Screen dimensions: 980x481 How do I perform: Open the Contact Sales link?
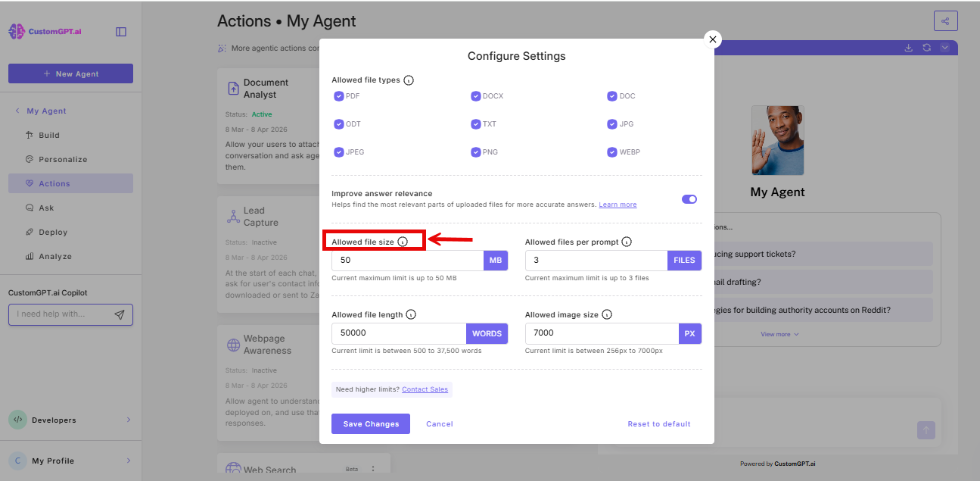[x=425, y=389]
